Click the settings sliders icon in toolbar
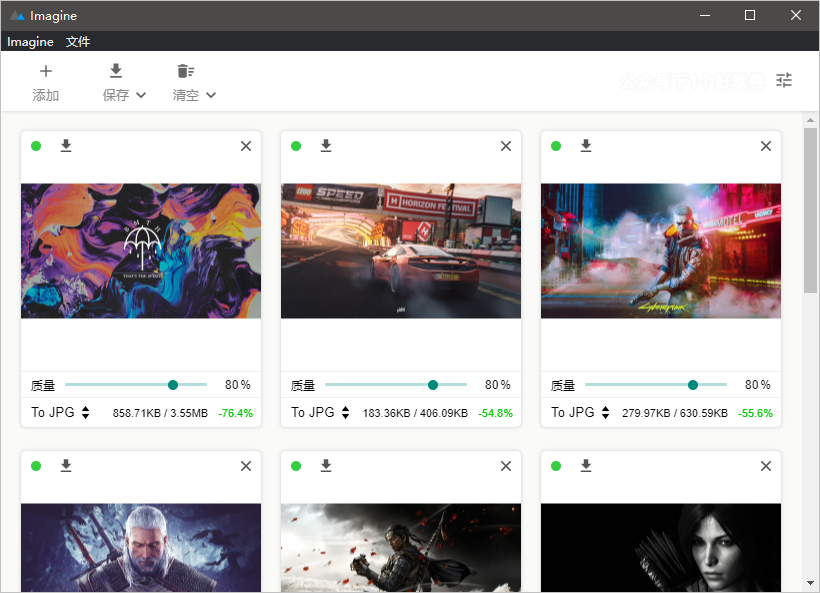This screenshot has width=820, height=593. click(x=784, y=81)
